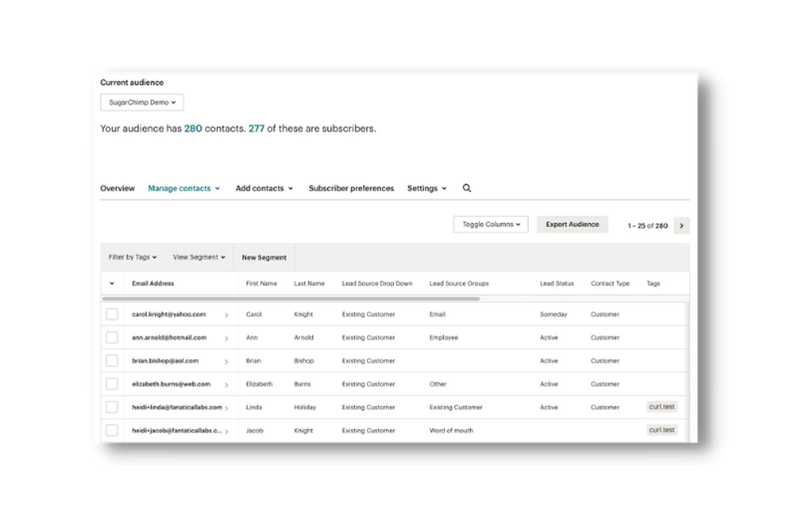This screenshot has width=798, height=532.
Task: Expand the Toggle Columns dropdown
Action: pyautogui.click(x=491, y=224)
